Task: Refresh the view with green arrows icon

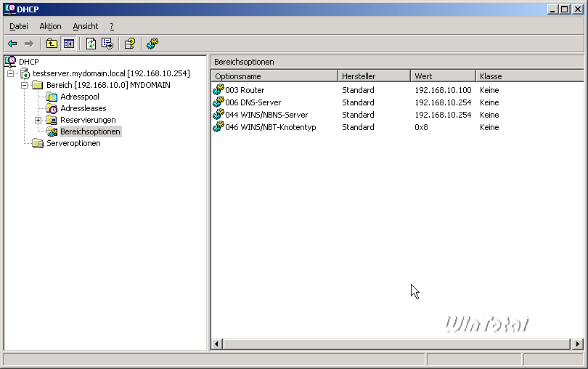Action: tap(91, 44)
